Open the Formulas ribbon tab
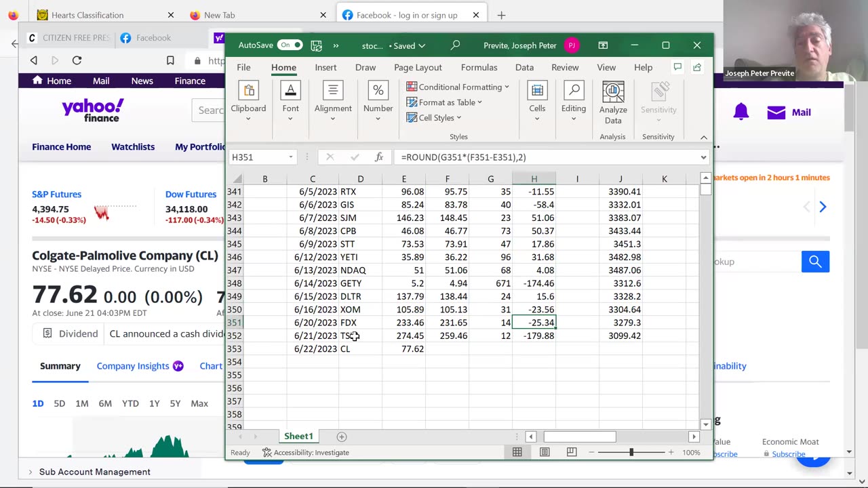Viewport: 868px width, 488px height. click(479, 67)
